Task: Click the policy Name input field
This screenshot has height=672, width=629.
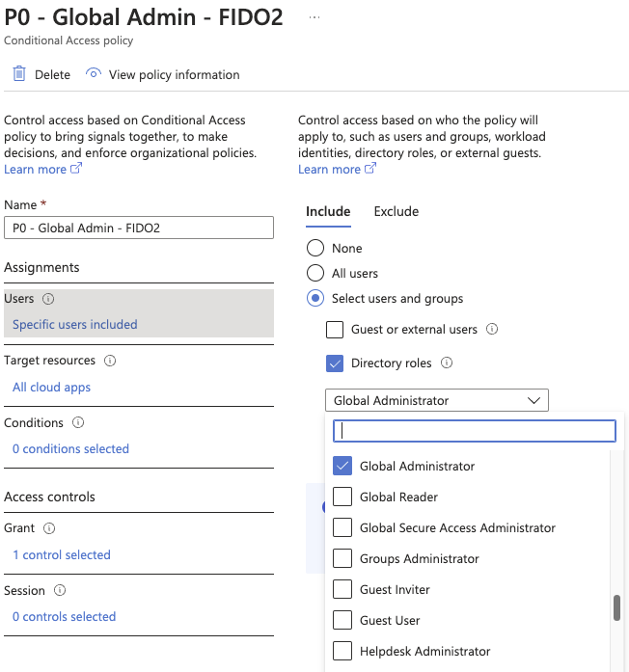Action: pyautogui.click(x=139, y=228)
